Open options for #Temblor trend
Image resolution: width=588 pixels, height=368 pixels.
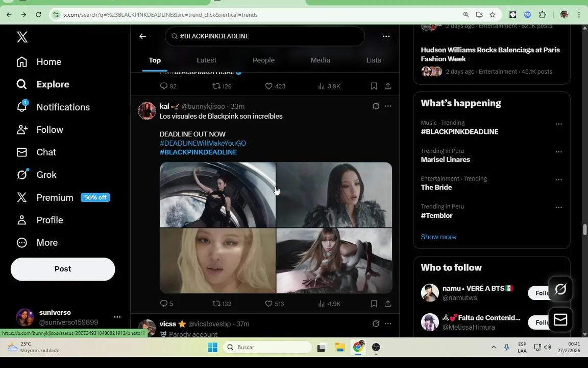[559, 208]
